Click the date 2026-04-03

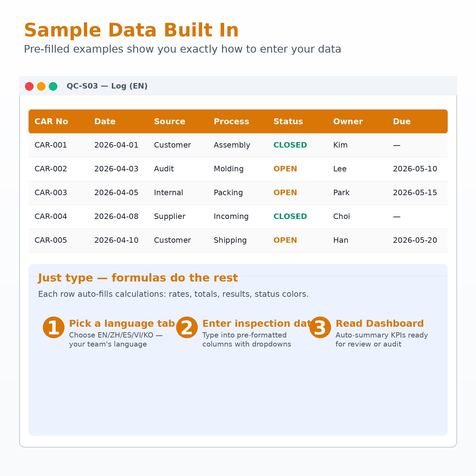coord(116,169)
